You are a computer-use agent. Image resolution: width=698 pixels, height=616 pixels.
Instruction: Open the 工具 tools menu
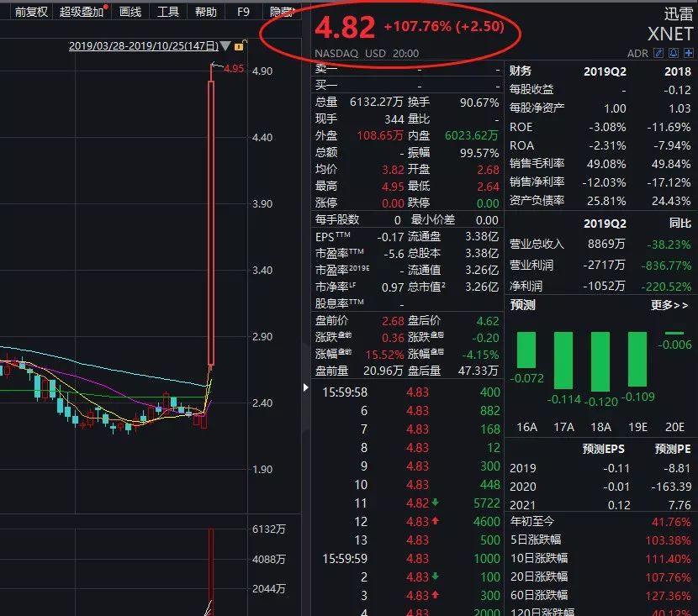[168, 12]
